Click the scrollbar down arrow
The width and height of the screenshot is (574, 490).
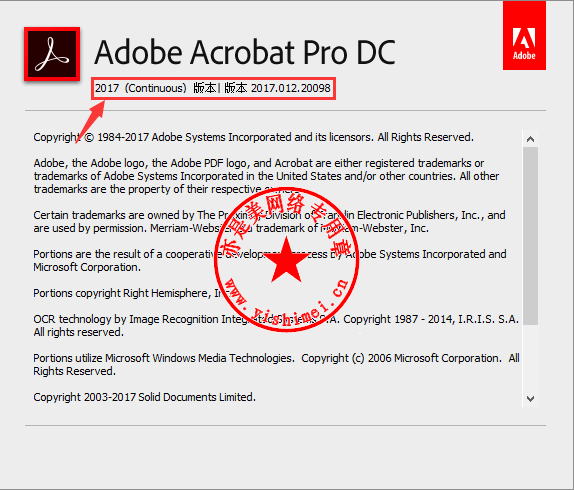pyautogui.click(x=530, y=399)
